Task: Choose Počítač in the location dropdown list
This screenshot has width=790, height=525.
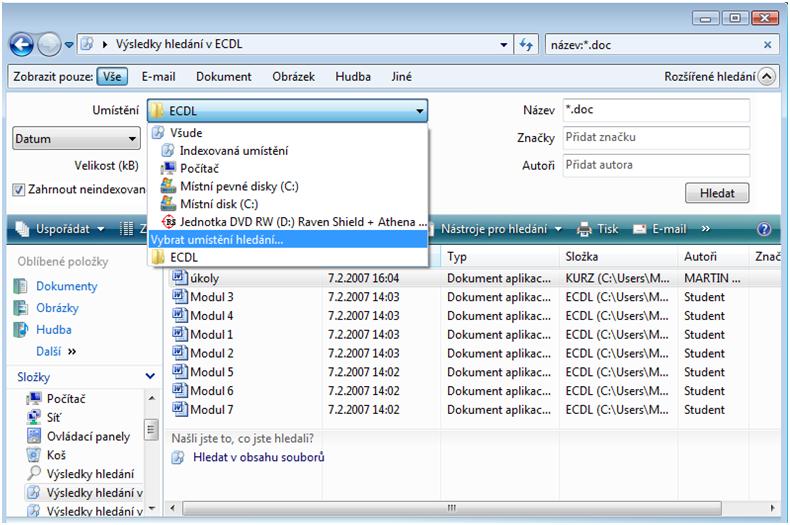Action: (287, 168)
